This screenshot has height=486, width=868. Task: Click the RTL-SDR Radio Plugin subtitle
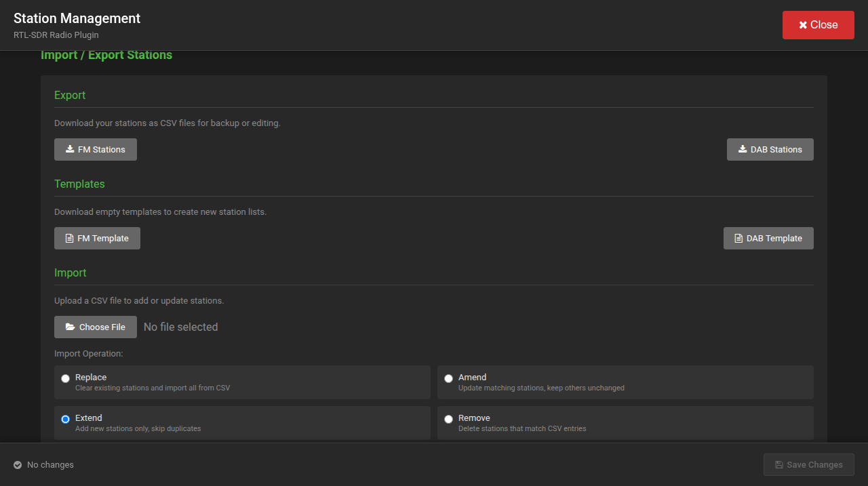pos(56,35)
